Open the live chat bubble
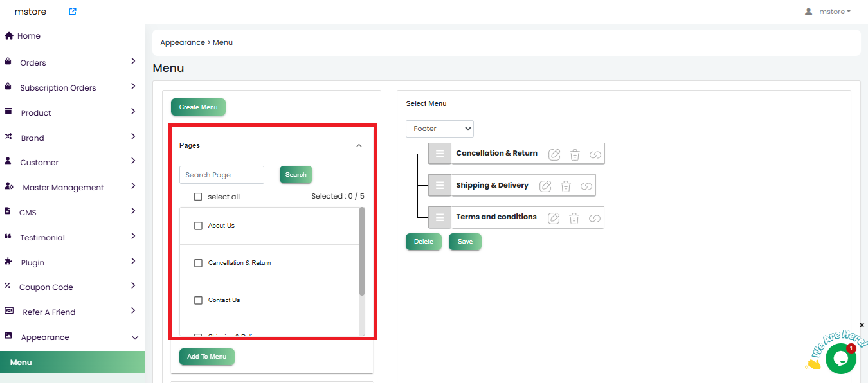The image size is (868, 385). 840,359
